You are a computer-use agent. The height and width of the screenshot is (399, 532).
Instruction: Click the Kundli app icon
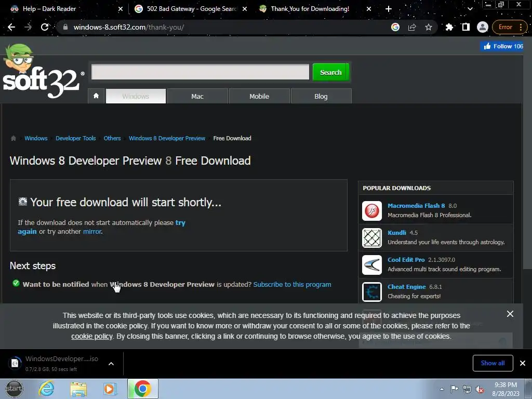[372, 238]
